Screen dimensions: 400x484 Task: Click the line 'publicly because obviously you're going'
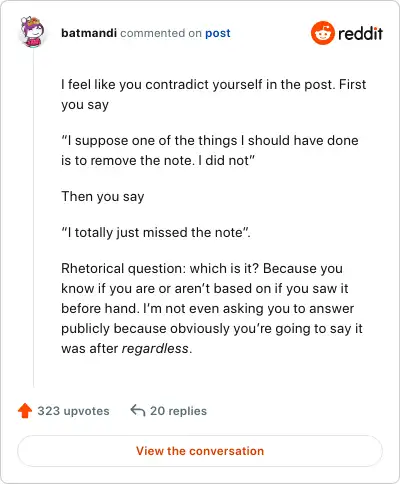click(x=212, y=329)
